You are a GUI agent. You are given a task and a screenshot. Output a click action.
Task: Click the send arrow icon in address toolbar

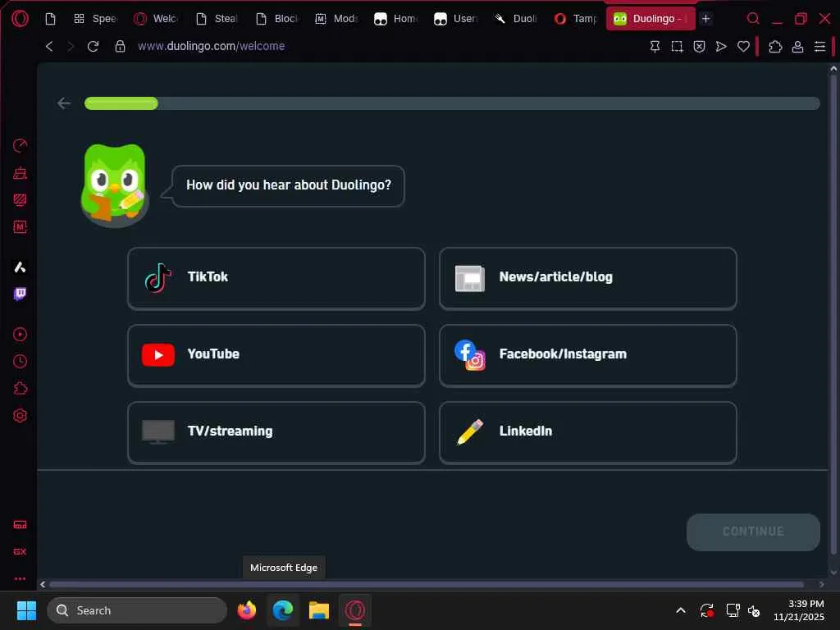722,47
